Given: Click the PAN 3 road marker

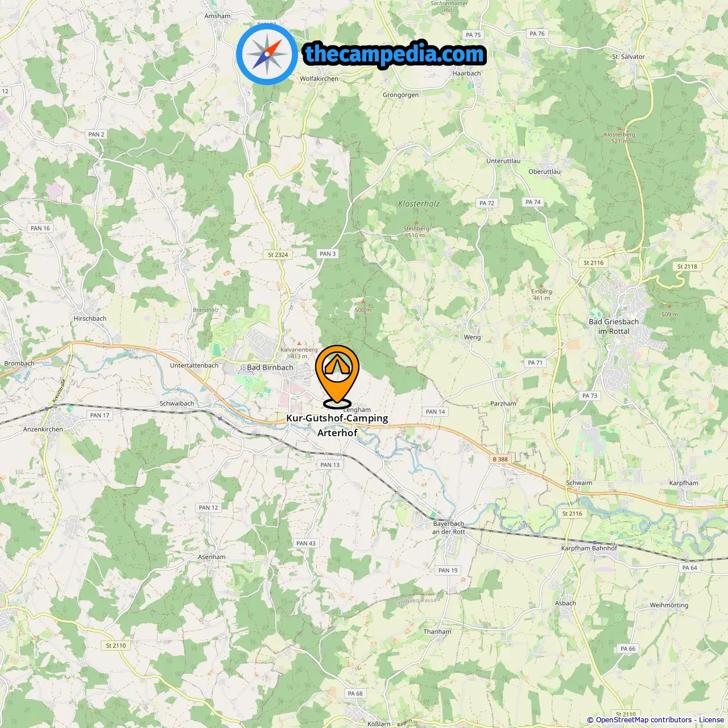Looking at the screenshot, I should pyautogui.click(x=328, y=254).
